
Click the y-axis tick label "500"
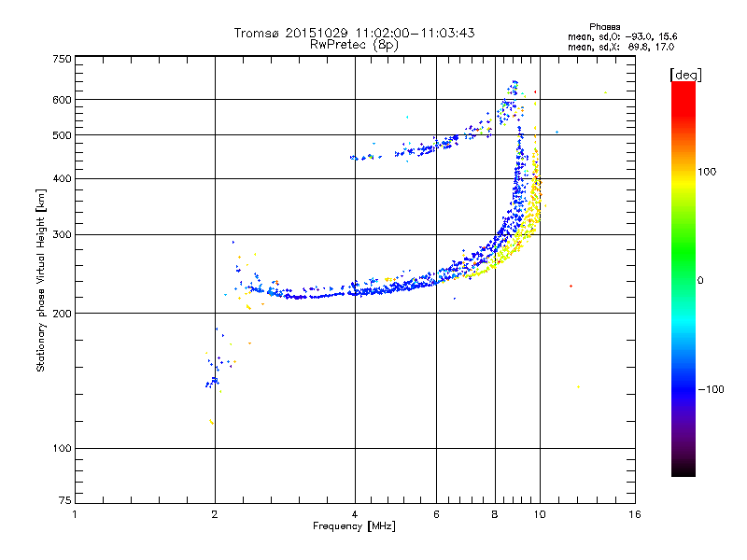coord(62,135)
